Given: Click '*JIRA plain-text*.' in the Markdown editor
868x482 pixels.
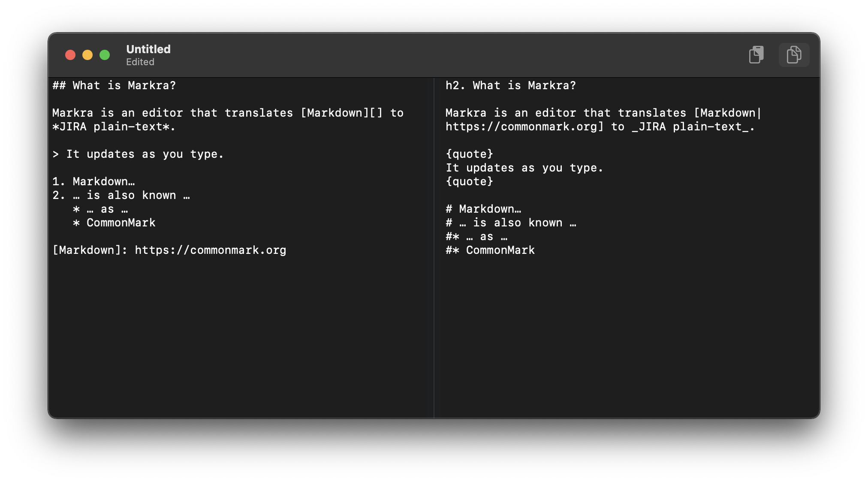Looking at the screenshot, I should coord(114,127).
